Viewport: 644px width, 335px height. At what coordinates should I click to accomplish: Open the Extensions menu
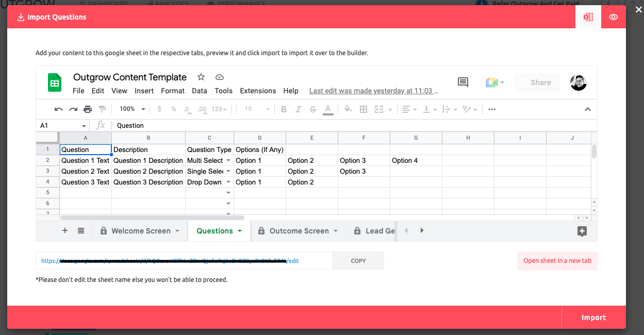click(x=258, y=91)
